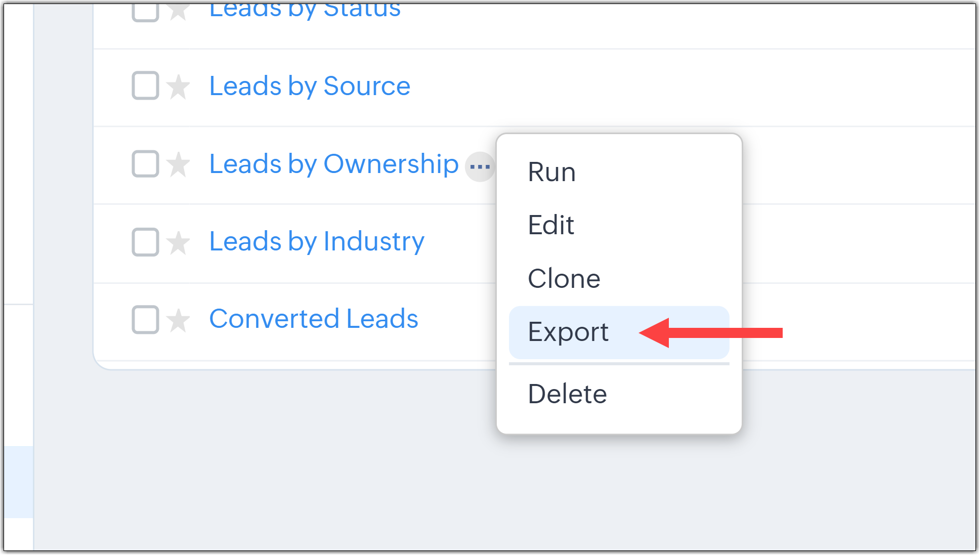Check the Leads by Industry checkbox
The height and width of the screenshot is (555, 980).
(146, 242)
